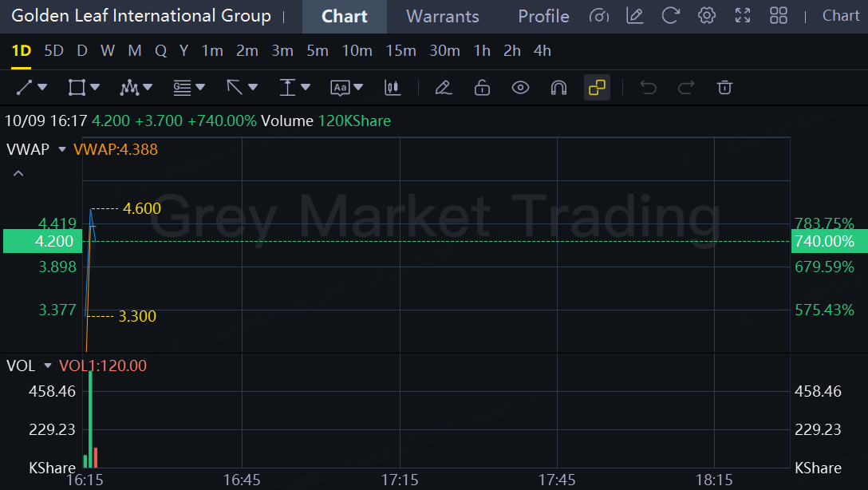Click the undo arrow icon

pyautogui.click(x=649, y=88)
